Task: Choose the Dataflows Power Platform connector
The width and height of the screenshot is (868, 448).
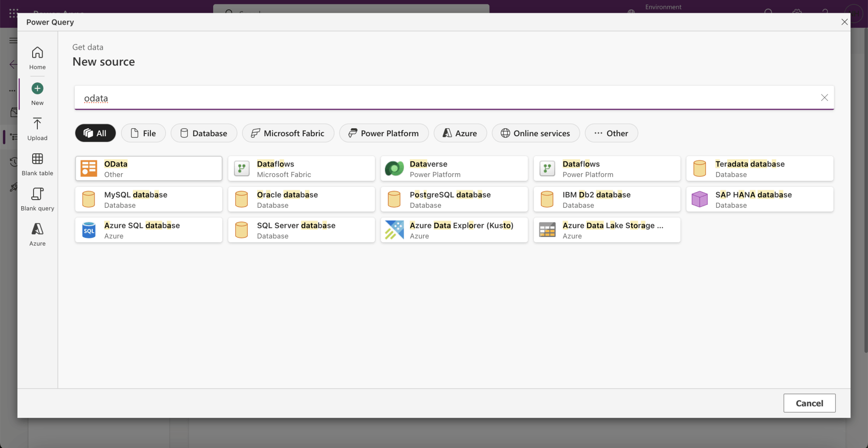Action: (607, 168)
